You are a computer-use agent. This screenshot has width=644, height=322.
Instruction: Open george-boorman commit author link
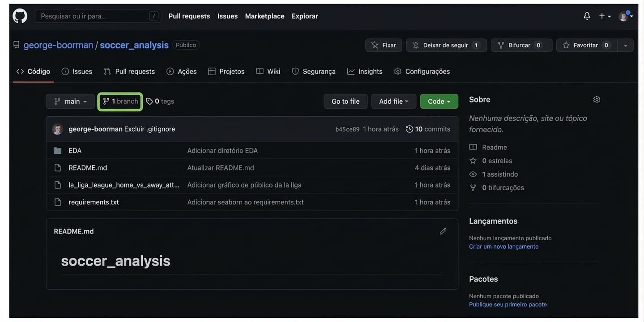(x=95, y=129)
